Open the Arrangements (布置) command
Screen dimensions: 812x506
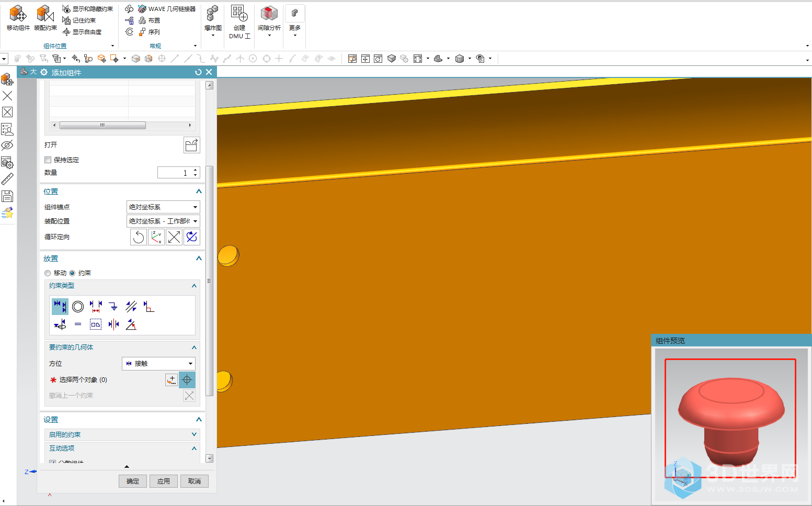click(x=150, y=20)
